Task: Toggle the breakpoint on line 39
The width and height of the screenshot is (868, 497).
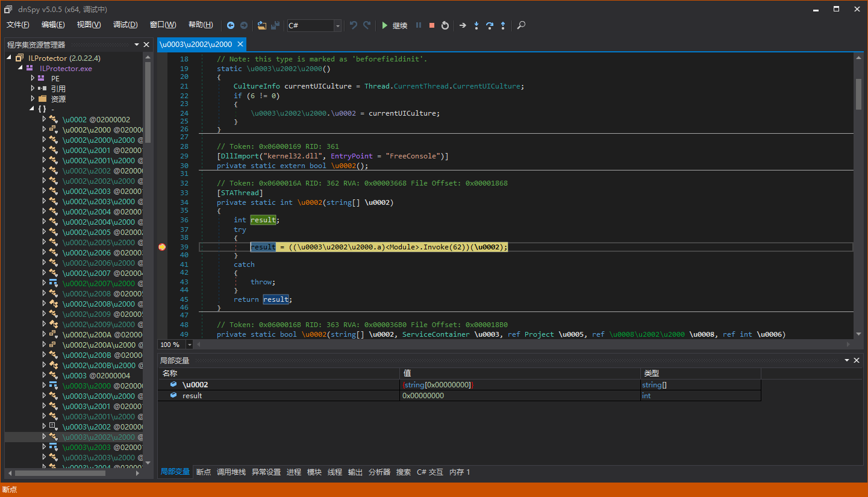Action: (162, 247)
